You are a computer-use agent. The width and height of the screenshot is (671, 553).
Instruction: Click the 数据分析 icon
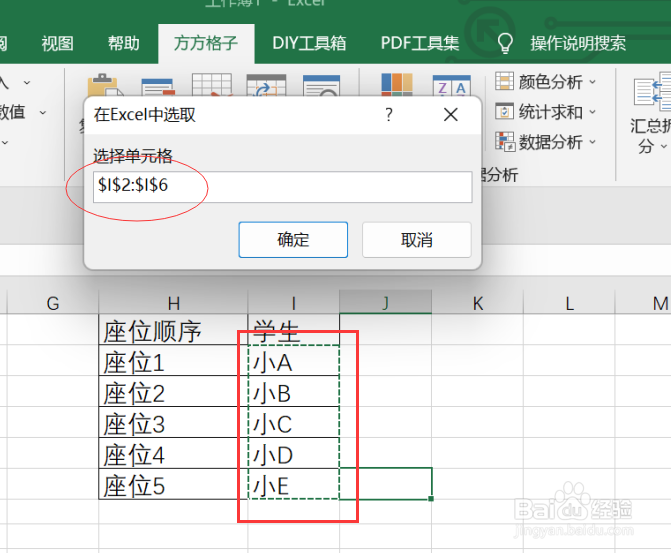505,141
